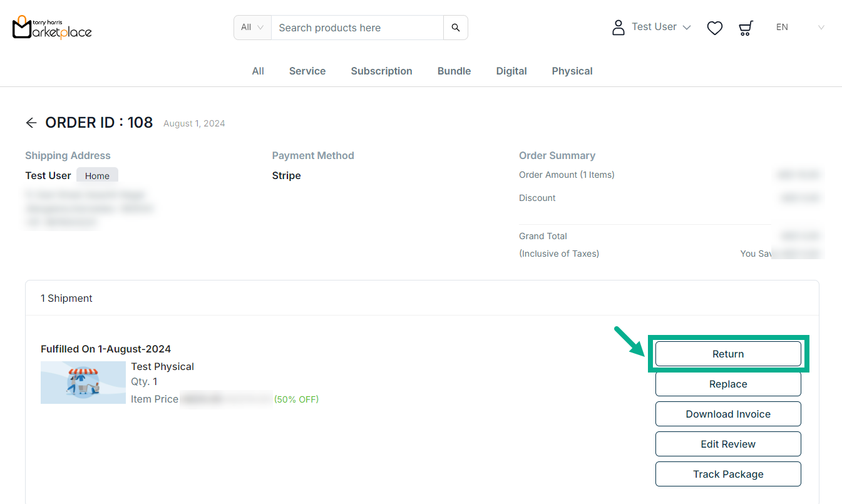
Task: Click the Test Physical product thumbnail
Action: click(x=83, y=383)
